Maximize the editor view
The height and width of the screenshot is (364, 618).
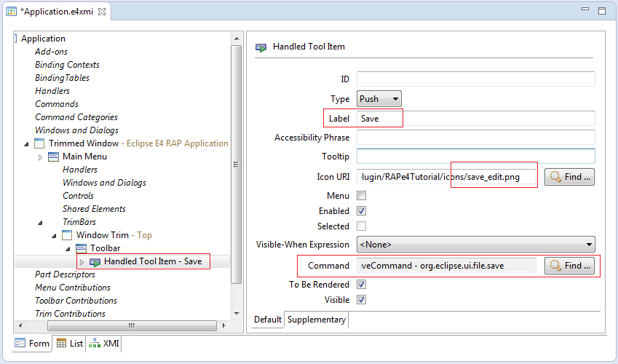(602, 11)
